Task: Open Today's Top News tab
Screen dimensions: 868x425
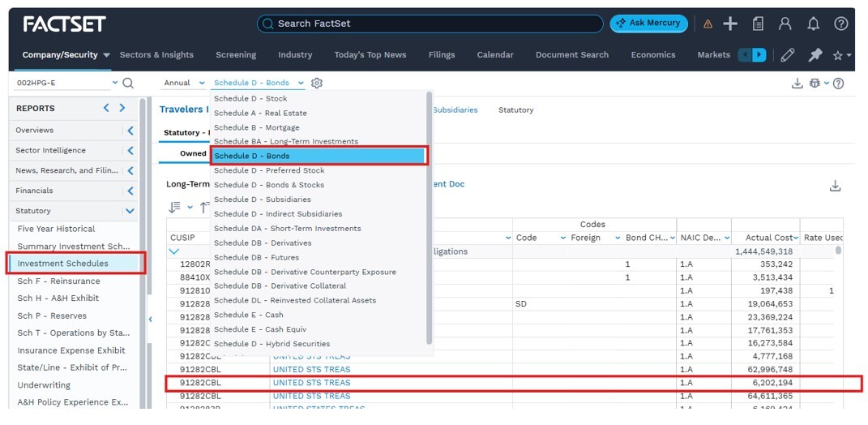Action: point(370,55)
